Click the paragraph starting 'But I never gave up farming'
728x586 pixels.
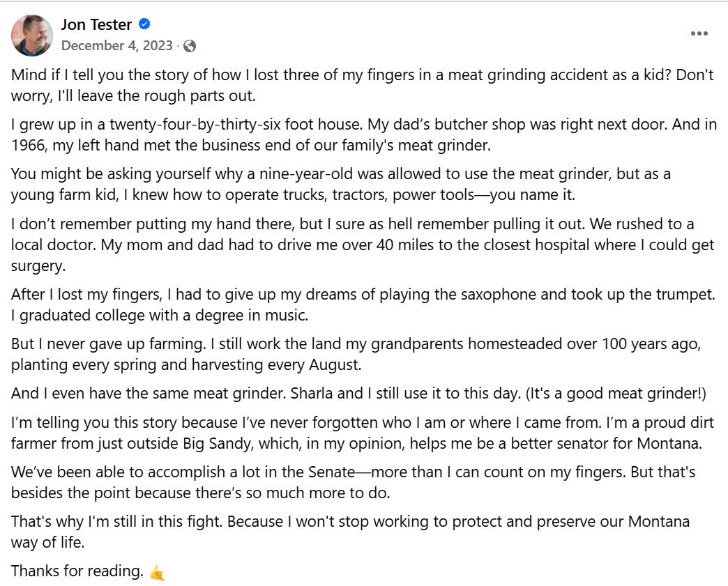356,354
